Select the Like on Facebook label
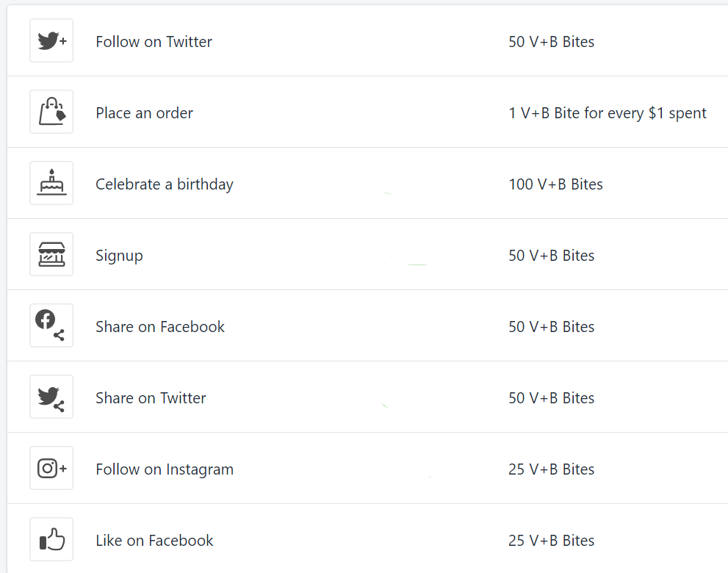The image size is (728, 573). coord(154,541)
